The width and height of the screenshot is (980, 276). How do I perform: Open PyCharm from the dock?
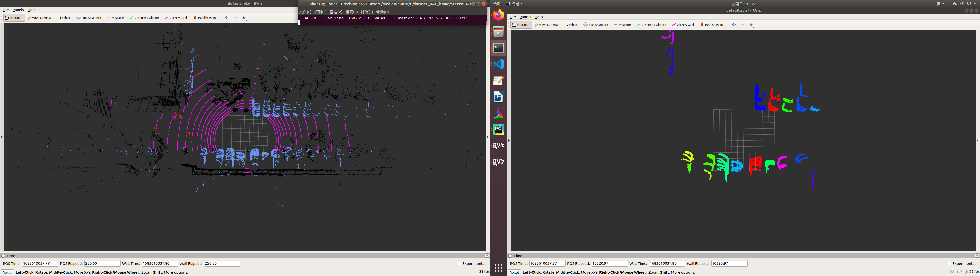pyautogui.click(x=498, y=130)
